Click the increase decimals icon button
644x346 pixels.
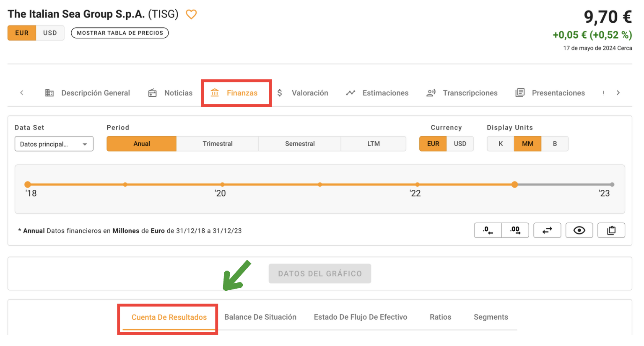click(x=515, y=230)
